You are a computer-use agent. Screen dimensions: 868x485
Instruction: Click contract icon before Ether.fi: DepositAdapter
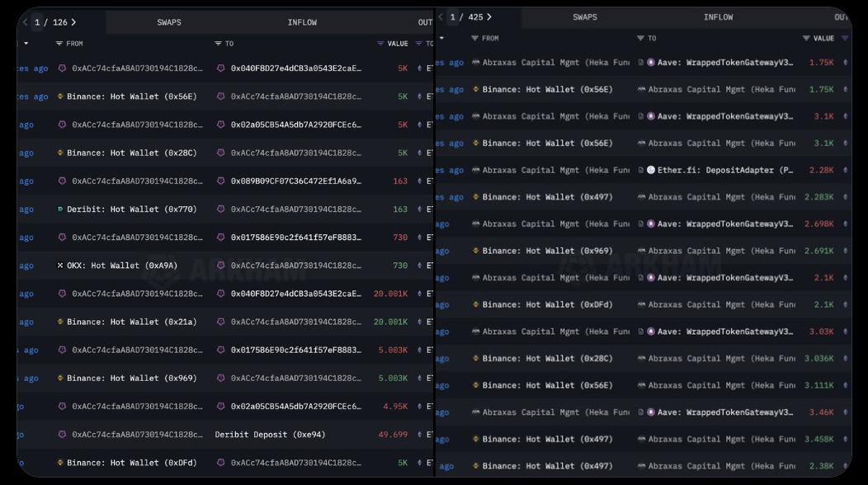tap(641, 170)
